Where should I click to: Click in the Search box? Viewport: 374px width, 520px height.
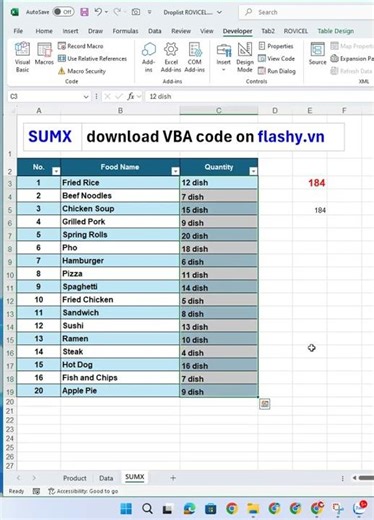point(307,12)
